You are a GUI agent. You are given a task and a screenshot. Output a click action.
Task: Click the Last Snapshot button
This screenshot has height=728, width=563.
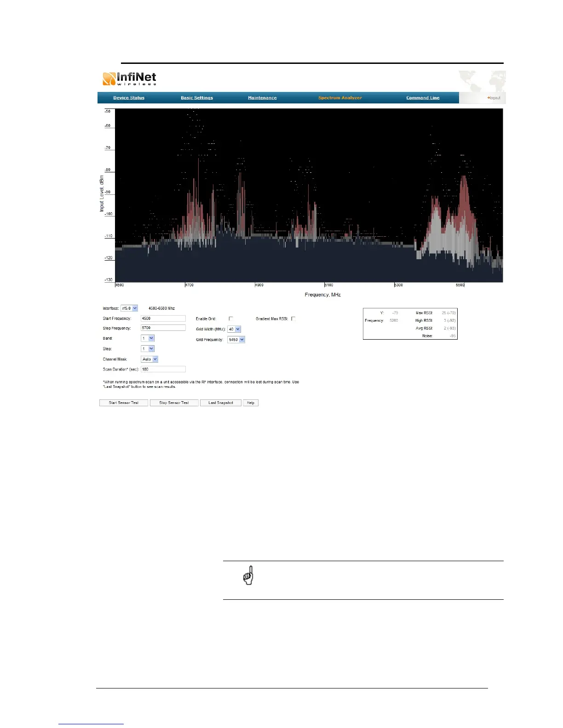click(221, 403)
